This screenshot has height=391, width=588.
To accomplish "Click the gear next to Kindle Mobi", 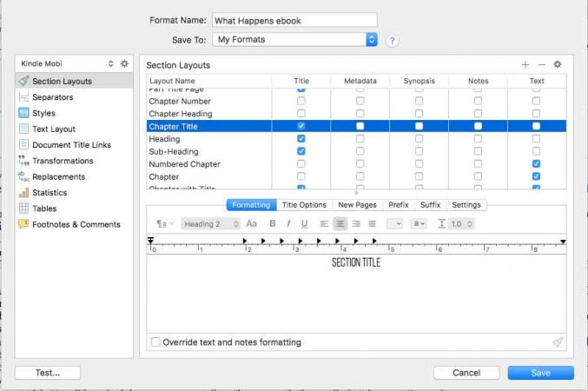I will 124,63.
